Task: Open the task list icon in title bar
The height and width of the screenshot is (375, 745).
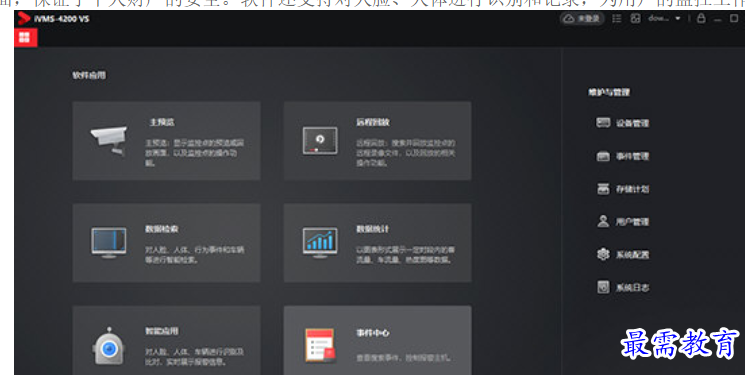Action: pyautogui.click(x=617, y=19)
